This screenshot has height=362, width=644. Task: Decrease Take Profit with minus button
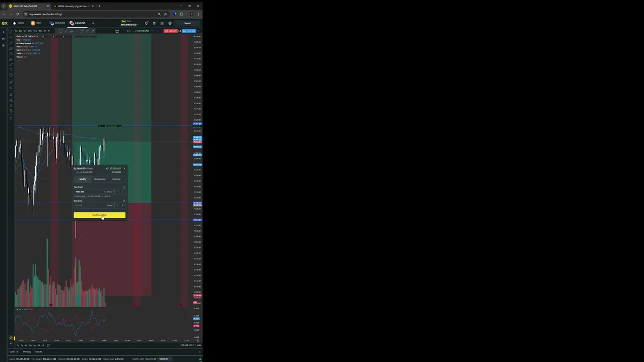point(117,192)
